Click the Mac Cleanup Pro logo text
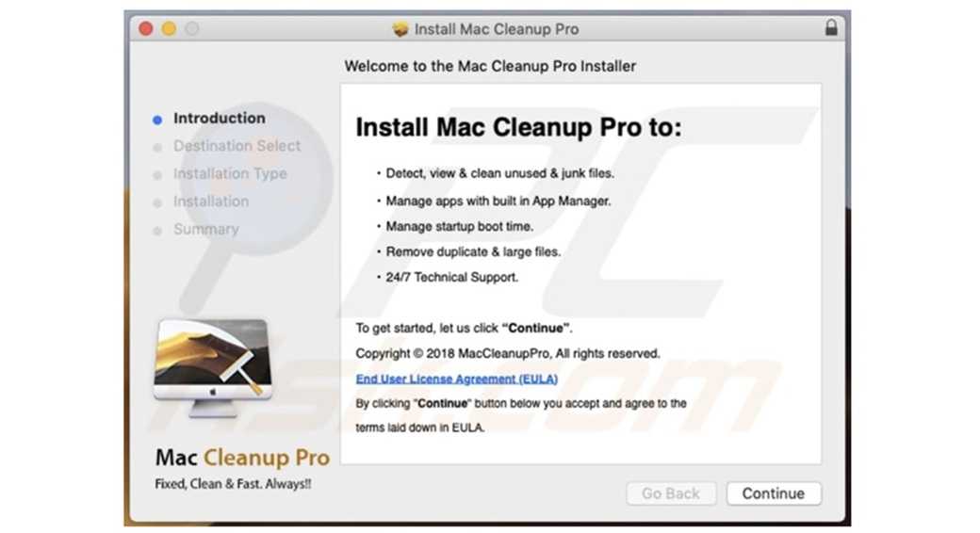Screen dimensions: 980x533 pyautogui.click(x=242, y=458)
